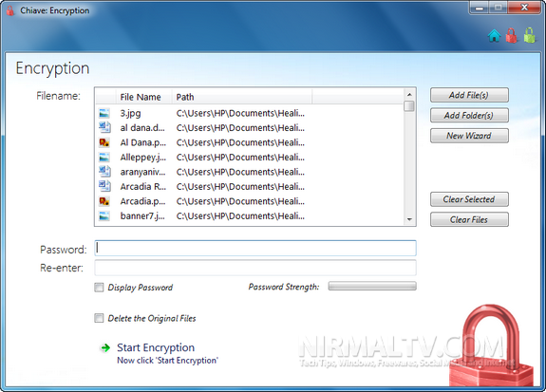Click the Add File(s) button
Screen dimensions: 546x392
coord(469,95)
